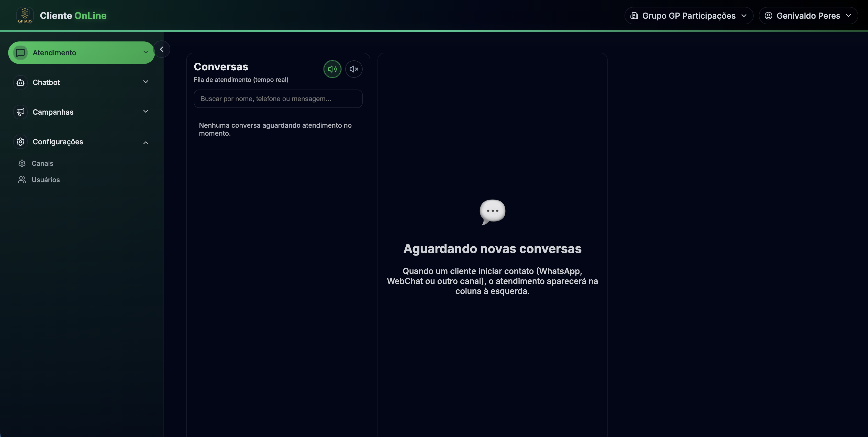
Task: Click the Configurações gear icon
Action: pos(20,142)
